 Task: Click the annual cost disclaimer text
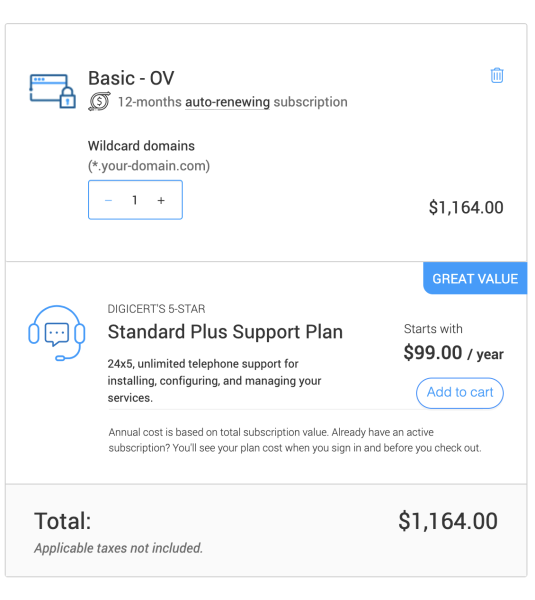coord(295,440)
